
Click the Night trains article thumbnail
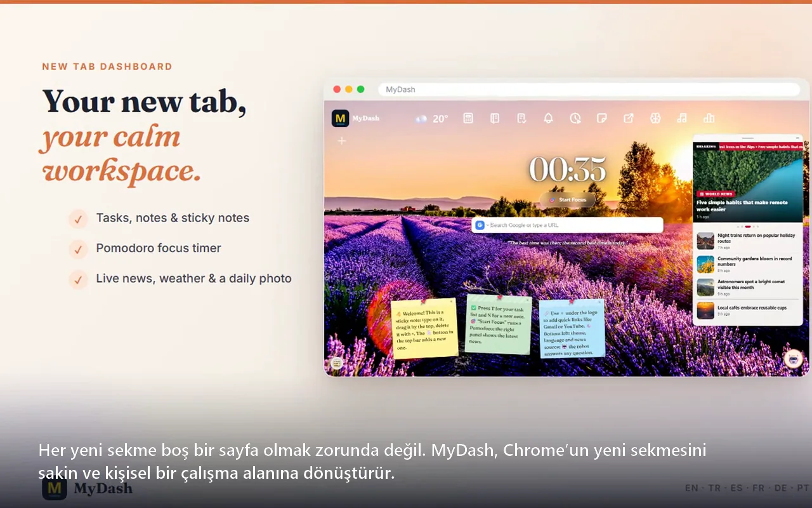[705, 241]
